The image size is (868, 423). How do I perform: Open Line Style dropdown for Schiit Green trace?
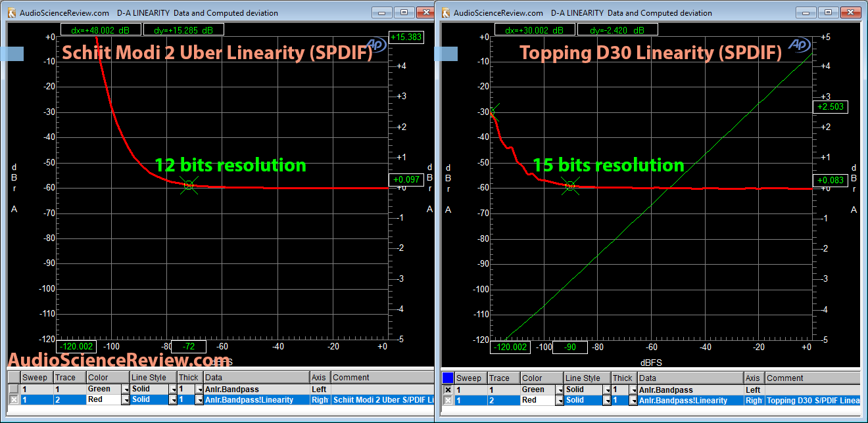(x=174, y=390)
